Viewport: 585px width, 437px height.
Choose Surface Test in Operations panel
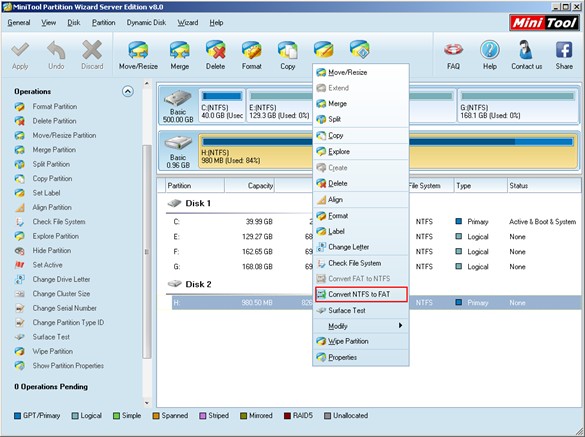point(51,337)
